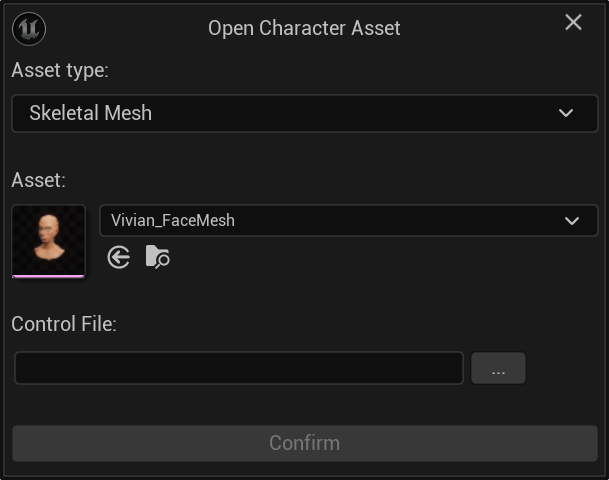Click the face mesh asset thumbnail

tap(48, 239)
